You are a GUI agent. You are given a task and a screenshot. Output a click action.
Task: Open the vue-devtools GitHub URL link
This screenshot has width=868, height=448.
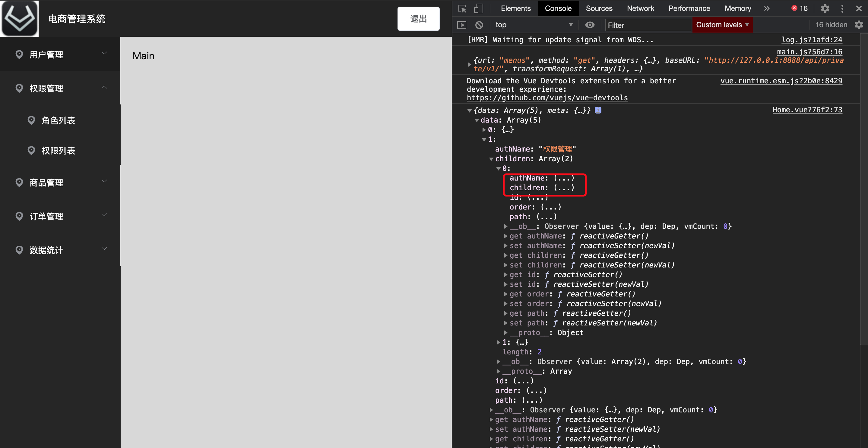(x=547, y=98)
